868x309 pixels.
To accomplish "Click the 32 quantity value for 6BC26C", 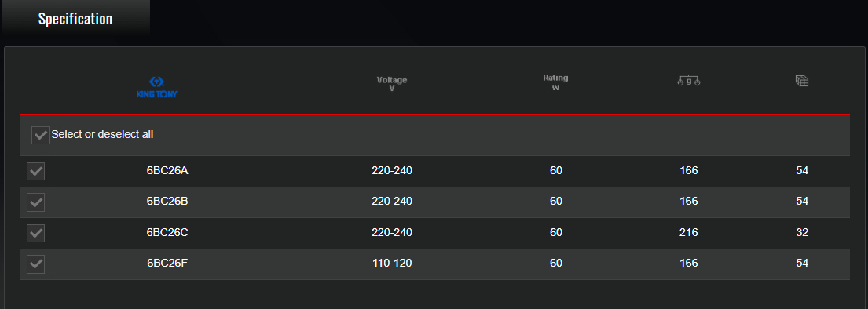I will (x=802, y=233).
